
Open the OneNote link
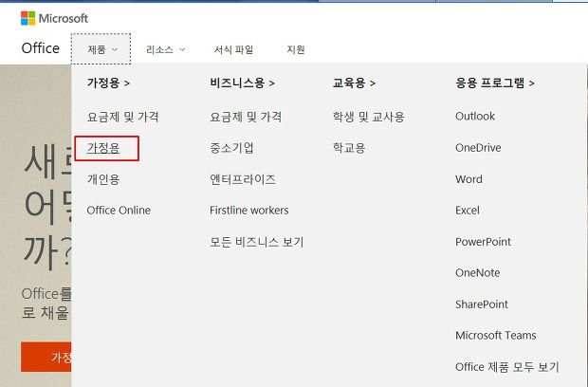pyautogui.click(x=477, y=273)
